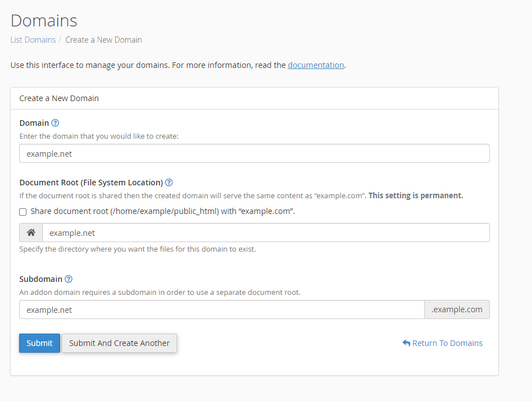Click the blue Submit button
Screen dimensions: 532x401
click(x=39, y=343)
